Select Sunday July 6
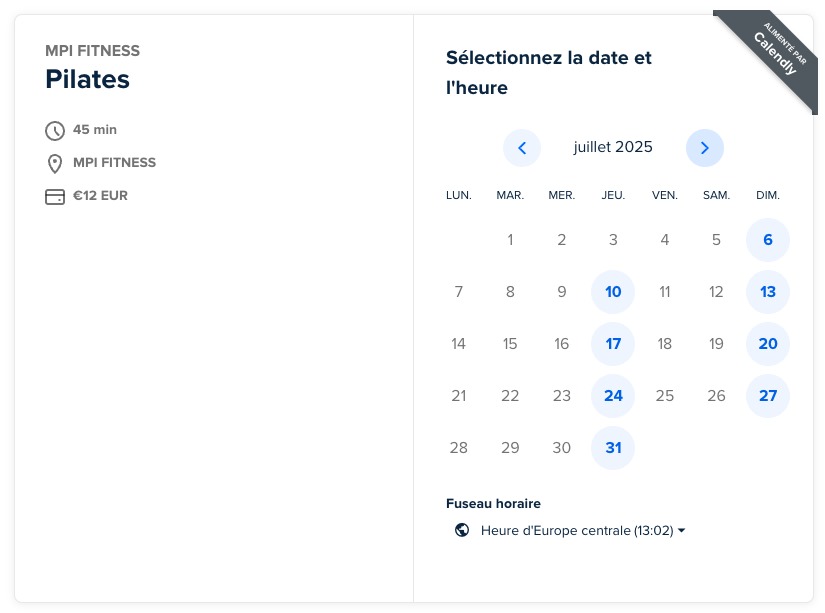The image size is (825, 613). tap(768, 240)
